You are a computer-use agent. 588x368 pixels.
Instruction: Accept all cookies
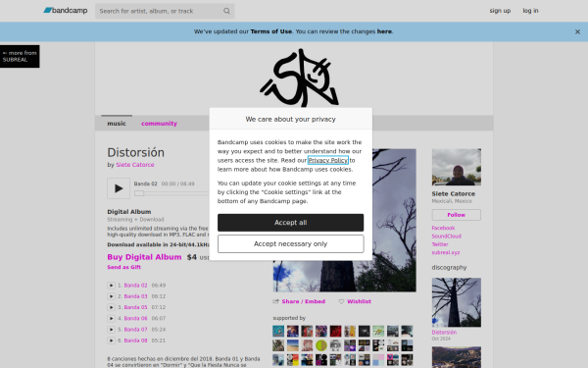pos(291,223)
